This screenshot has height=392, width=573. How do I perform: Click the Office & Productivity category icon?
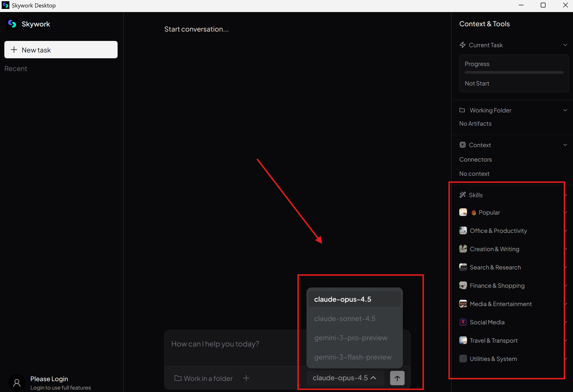[463, 231]
